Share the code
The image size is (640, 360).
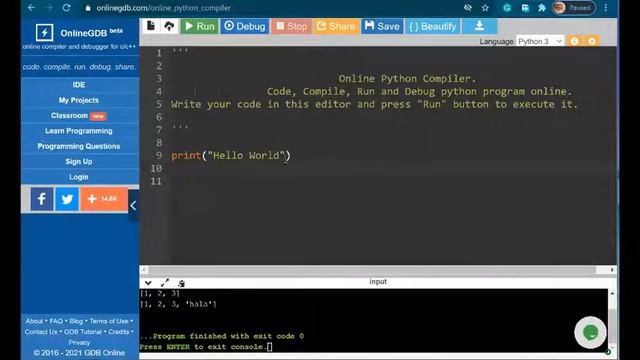pos(336,26)
